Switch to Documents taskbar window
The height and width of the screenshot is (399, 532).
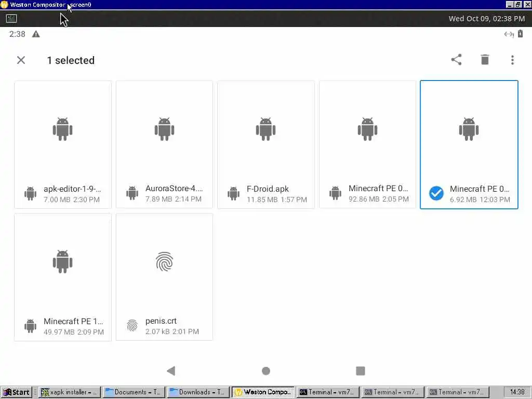(134, 392)
